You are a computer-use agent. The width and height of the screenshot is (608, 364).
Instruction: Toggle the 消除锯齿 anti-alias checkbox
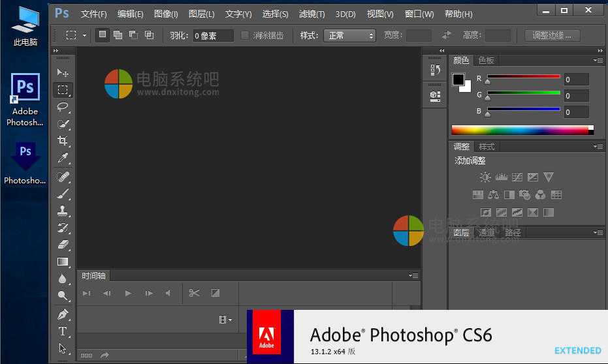[x=245, y=35]
